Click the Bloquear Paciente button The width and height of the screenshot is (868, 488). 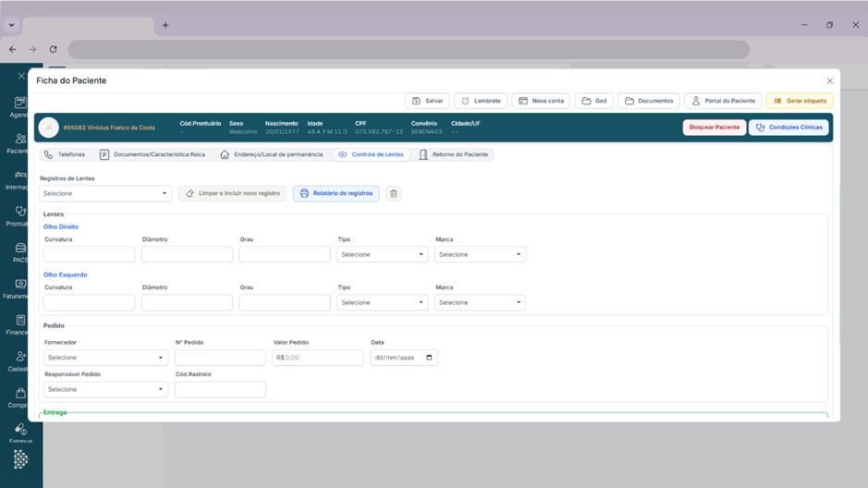point(714,128)
